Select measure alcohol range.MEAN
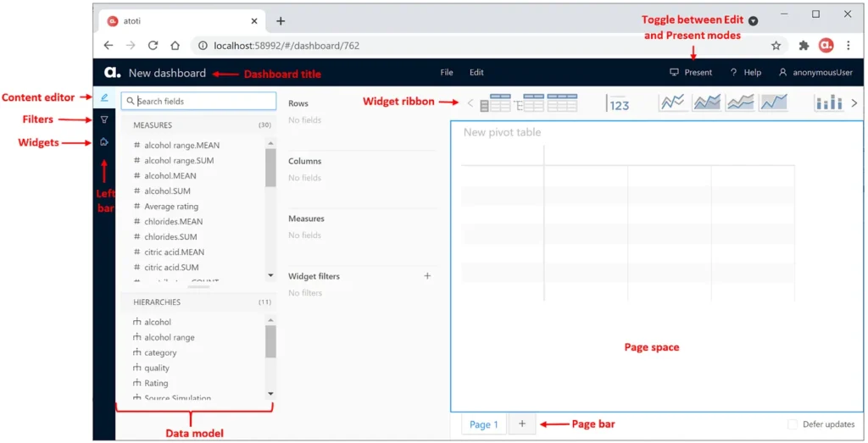The width and height of the screenshot is (868, 443). pos(181,146)
